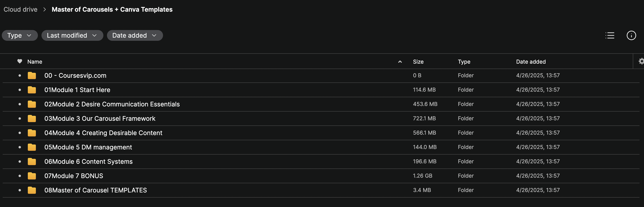Toggle the dot beside 08Master of Carousel TEMPLATES
This screenshot has width=644, height=207.
(x=20, y=190)
